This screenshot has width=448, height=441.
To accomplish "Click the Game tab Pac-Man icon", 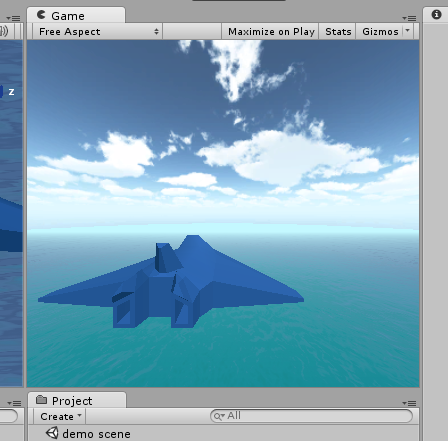I will [x=41, y=14].
